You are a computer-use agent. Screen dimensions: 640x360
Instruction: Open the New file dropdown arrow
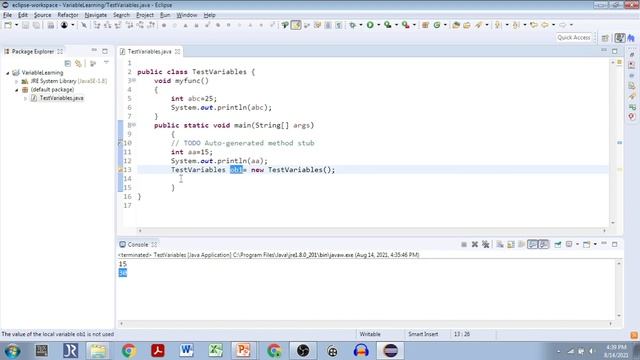(17, 25)
